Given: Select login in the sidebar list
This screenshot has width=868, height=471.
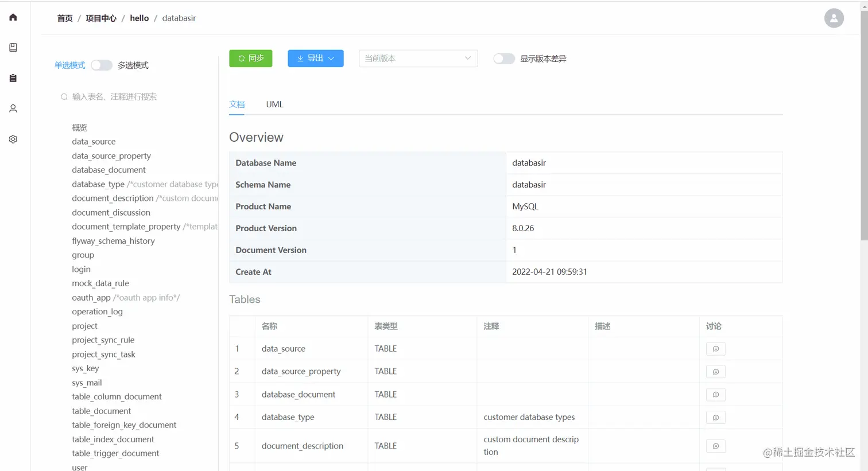Looking at the screenshot, I should tap(81, 270).
